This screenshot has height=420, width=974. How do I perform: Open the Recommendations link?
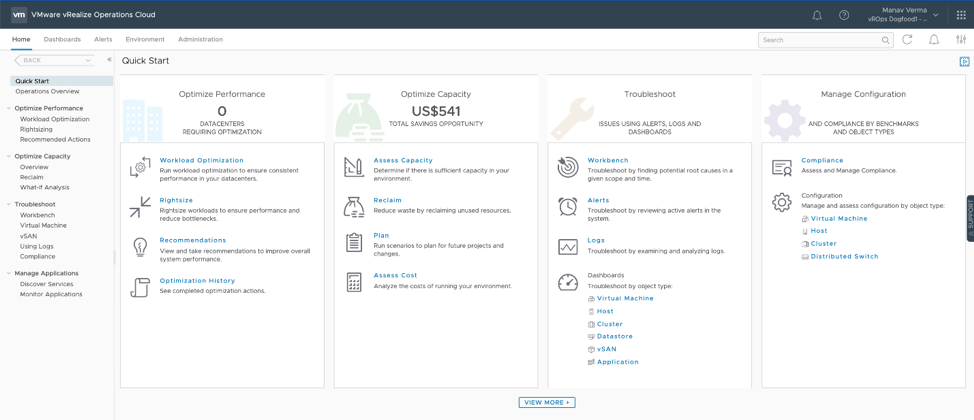pos(193,240)
